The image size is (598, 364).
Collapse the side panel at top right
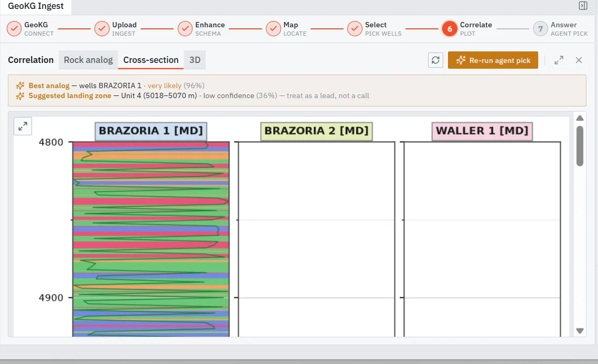pyautogui.click(x=583, y=5)
